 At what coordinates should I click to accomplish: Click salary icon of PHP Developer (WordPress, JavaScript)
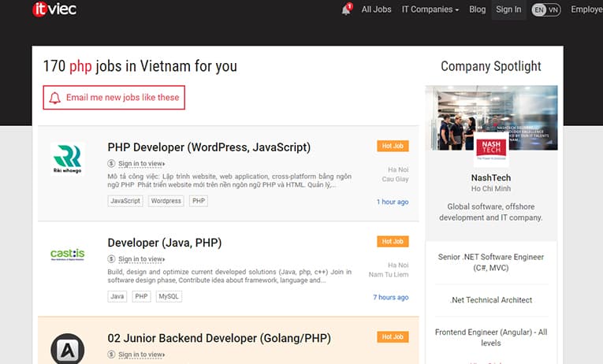(111, 164)
